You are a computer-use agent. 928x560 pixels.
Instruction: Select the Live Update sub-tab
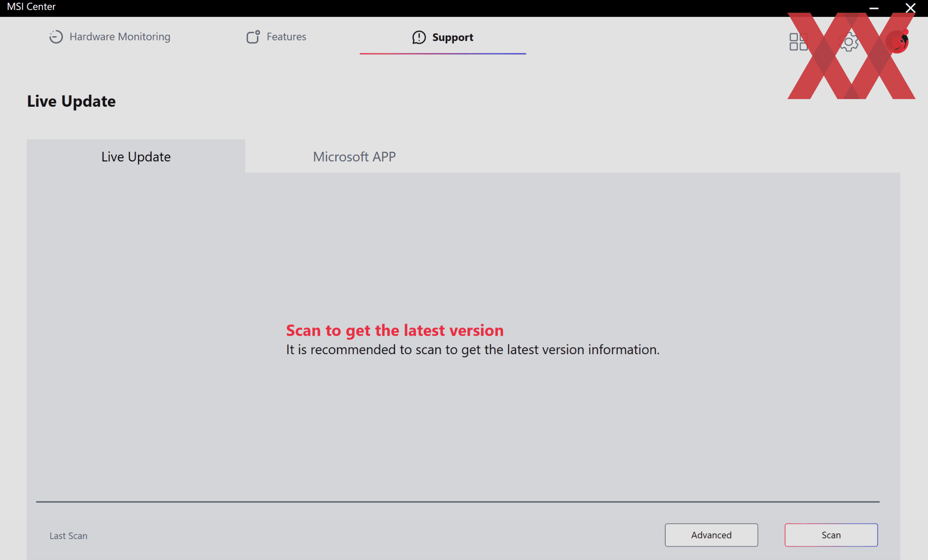(x=136, y=157)
